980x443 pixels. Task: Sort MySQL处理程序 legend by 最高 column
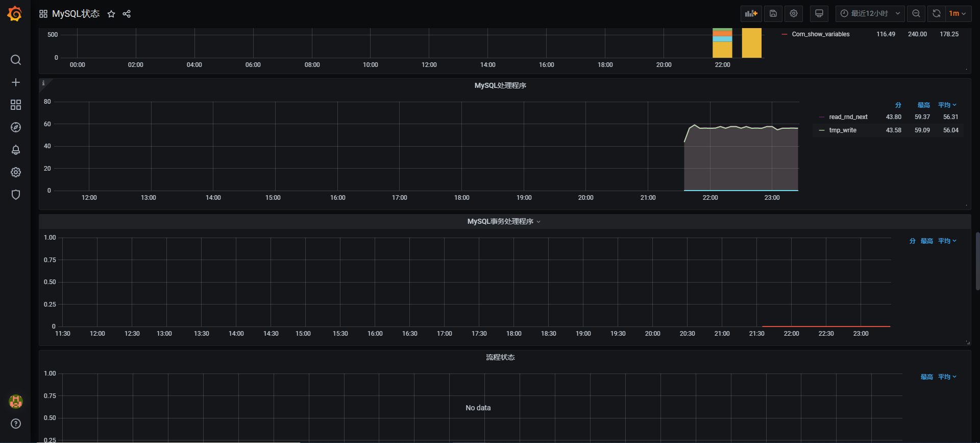pyautogui.click(x=923, y=105)
